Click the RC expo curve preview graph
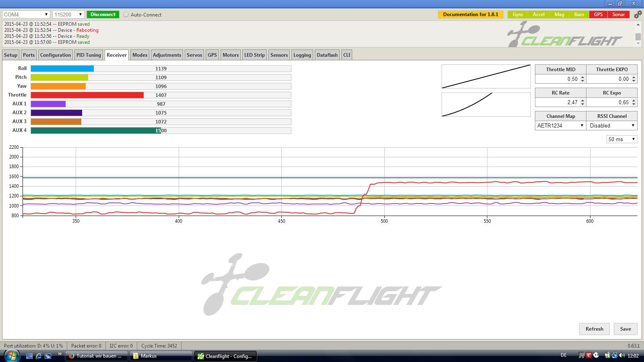 pos(486,105)
